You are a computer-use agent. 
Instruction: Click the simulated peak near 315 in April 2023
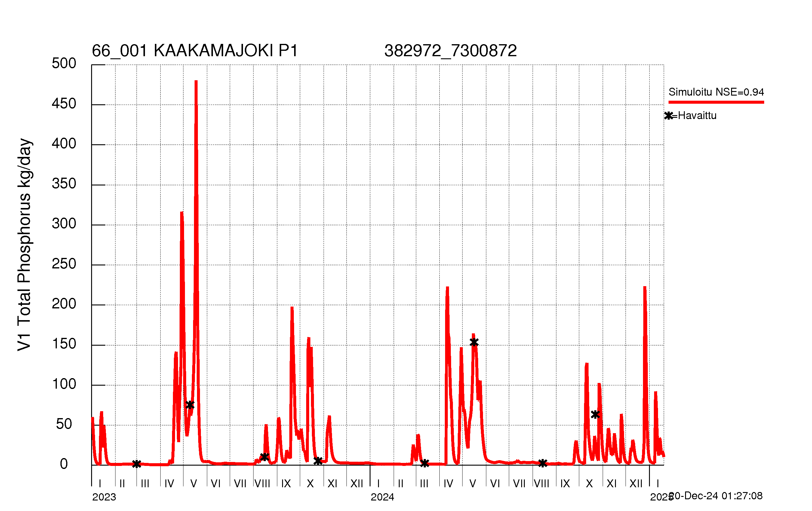(x=182, y=213)
